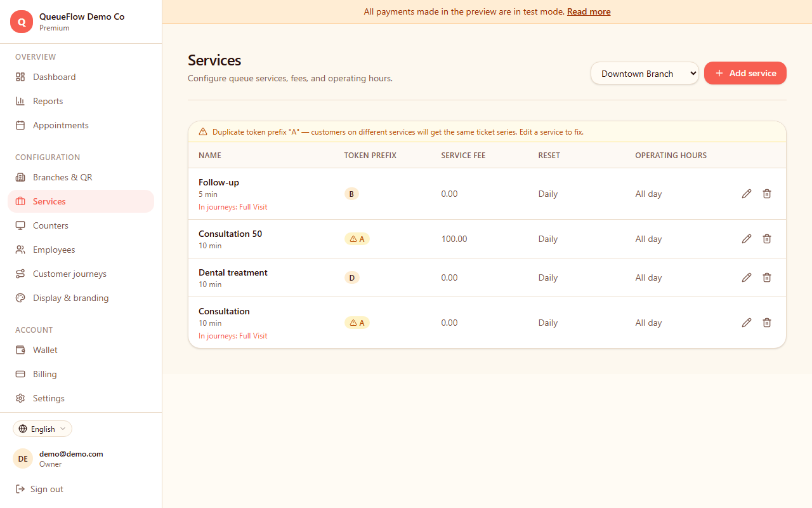Click the warning triangle in duplicate prefix banner
The height and width of the screenshot is (508, 812).
pos(203,132)
